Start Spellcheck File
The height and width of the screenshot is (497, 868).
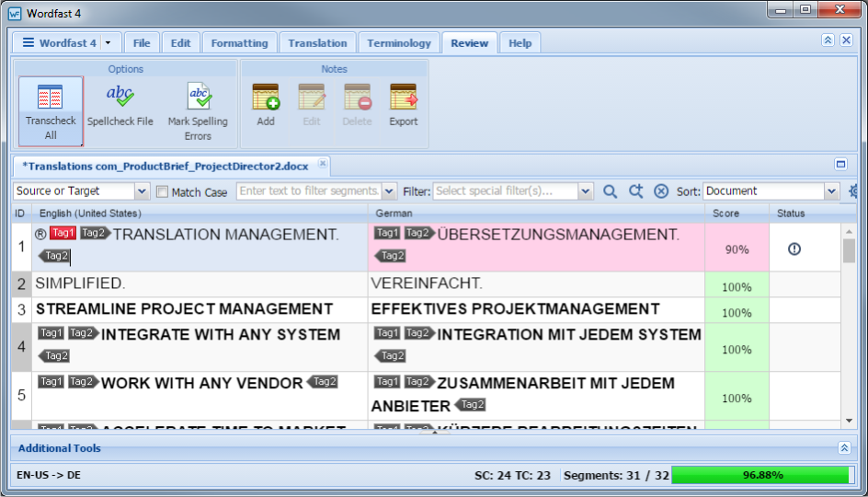click(120, 106)
